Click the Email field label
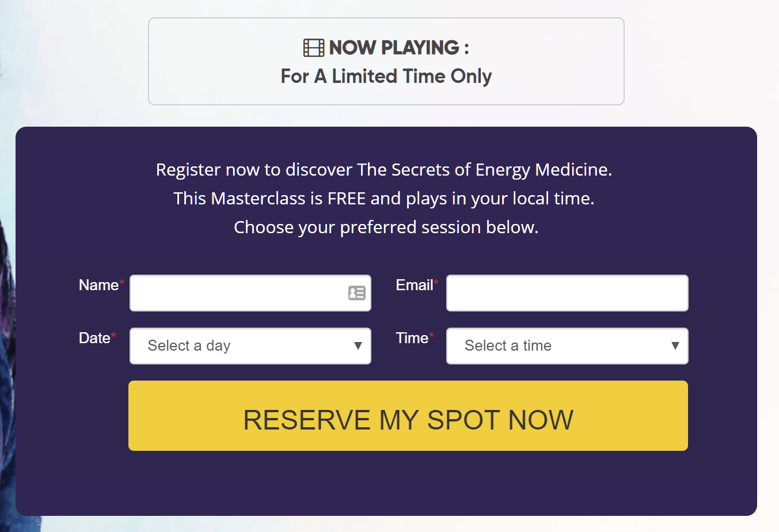779x532 pixels. [x=414, y=285]
